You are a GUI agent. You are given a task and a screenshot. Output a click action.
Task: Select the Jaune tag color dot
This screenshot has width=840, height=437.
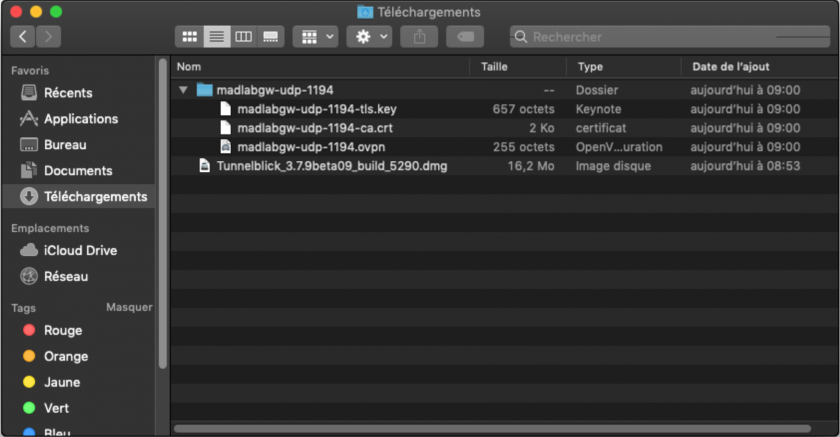(29, 382)
